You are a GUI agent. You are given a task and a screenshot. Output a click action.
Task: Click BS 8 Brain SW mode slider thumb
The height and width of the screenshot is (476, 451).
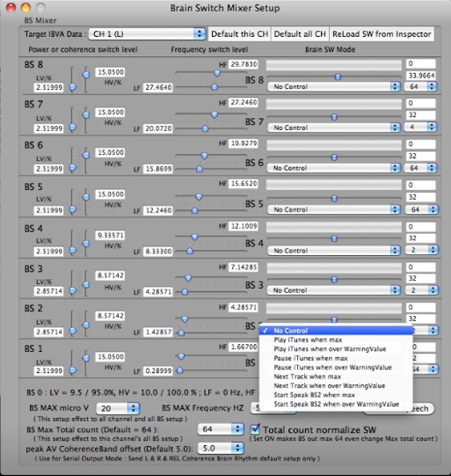click(x=338, y=77)
